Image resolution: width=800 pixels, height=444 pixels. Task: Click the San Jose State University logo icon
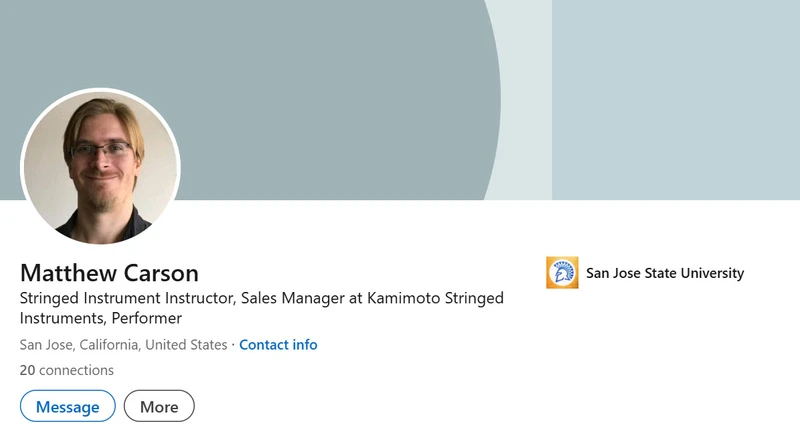point(562,273)
